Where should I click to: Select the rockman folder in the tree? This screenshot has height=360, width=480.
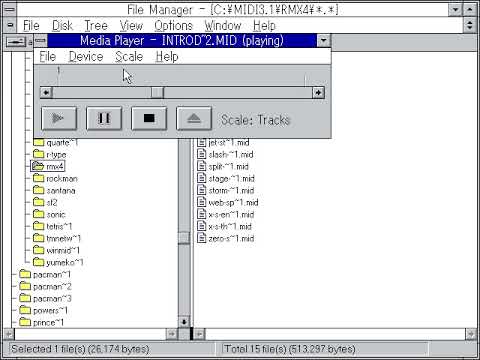[x=56, y=178]
